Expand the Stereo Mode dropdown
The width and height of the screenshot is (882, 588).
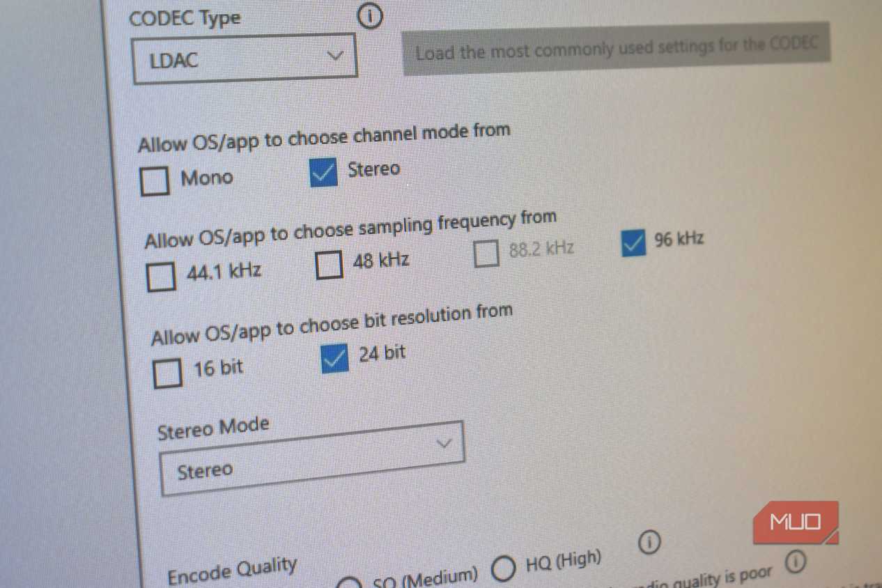click(x=311, y=458)
